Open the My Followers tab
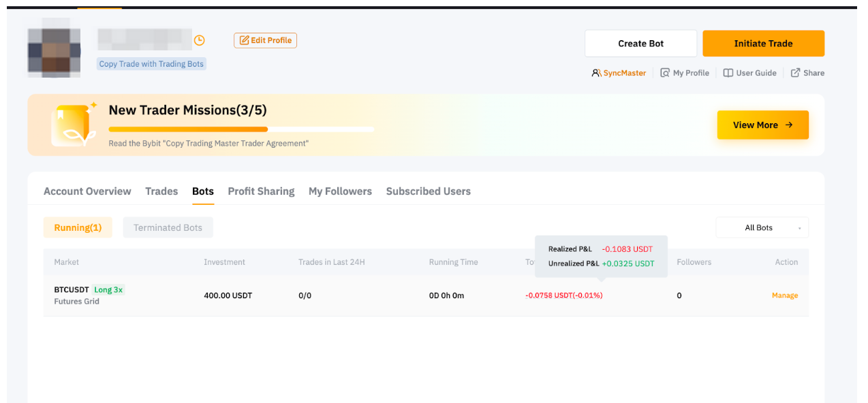The image size is (868, 403). [340, 191]
